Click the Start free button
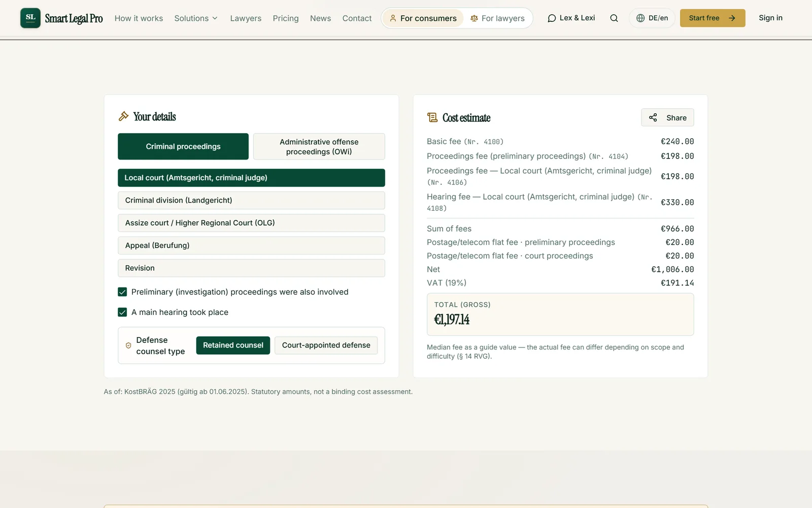The width and height of the screenshot is (812, 508). (713, 18)
